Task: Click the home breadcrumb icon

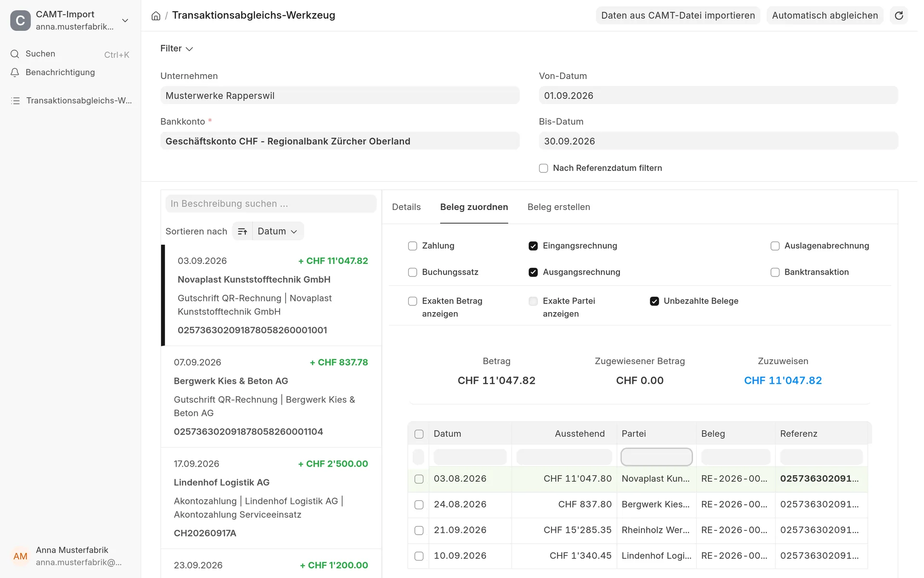Action: pos(156,16)
